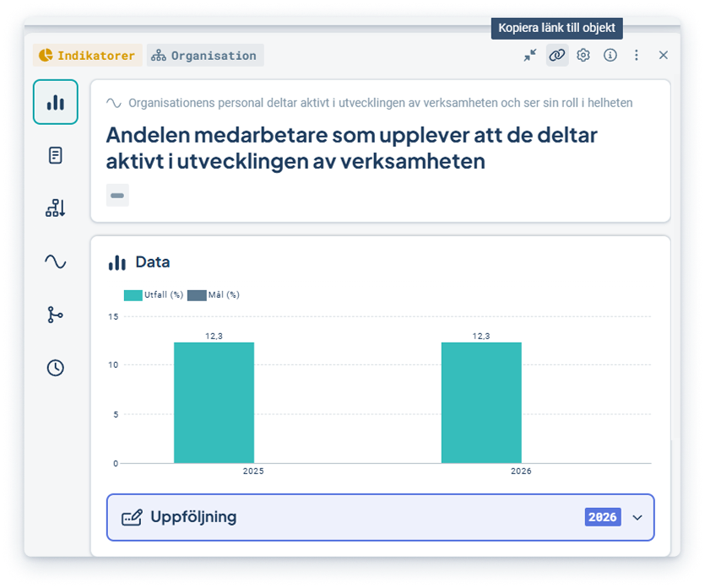The image size is (705, 588).
Task: Copy link to object via chain icon
Action: point(557,55)
